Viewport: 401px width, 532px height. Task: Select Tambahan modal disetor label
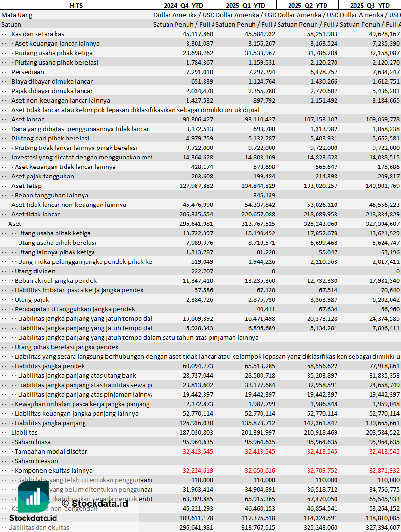pyautogui.click(x=51, y=452)
